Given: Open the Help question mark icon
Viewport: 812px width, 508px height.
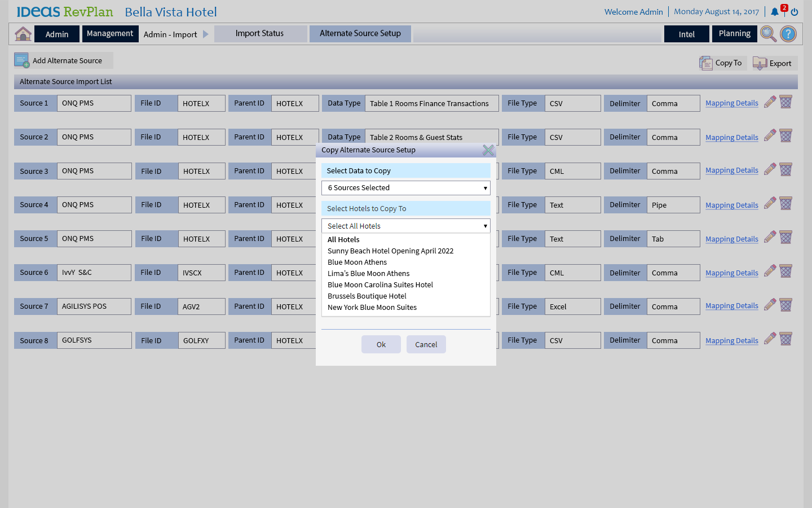Looking at the screenshot, I should tap(788, 34).
